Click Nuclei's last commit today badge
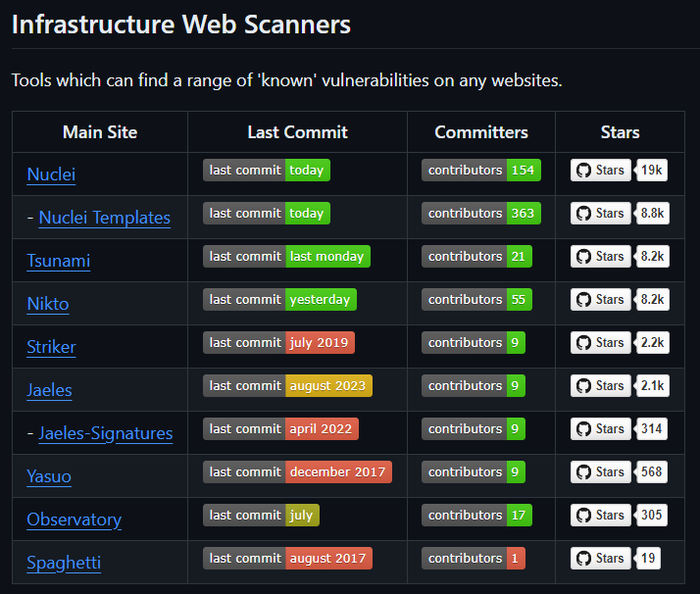The width and height of the screenshot is (700, 594). [x=267, y=170]
